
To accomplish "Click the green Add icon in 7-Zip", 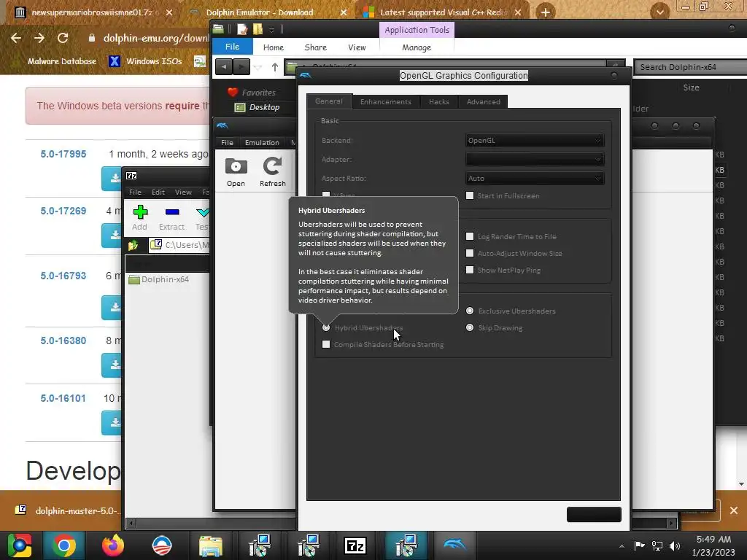I will coord(140,212).
